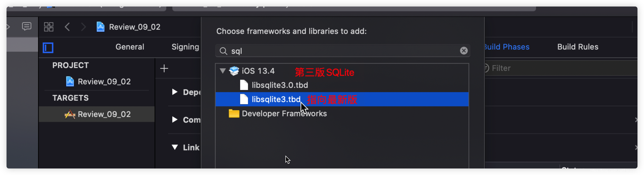644x175 pixels.
Task: Collapse the iOS 13.4 framework group
Action: tap(222, 71)
